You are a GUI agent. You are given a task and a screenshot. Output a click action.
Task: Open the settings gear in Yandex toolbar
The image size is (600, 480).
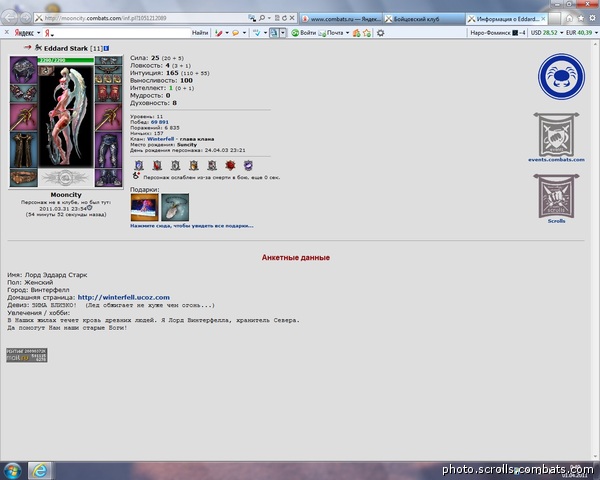380,33
